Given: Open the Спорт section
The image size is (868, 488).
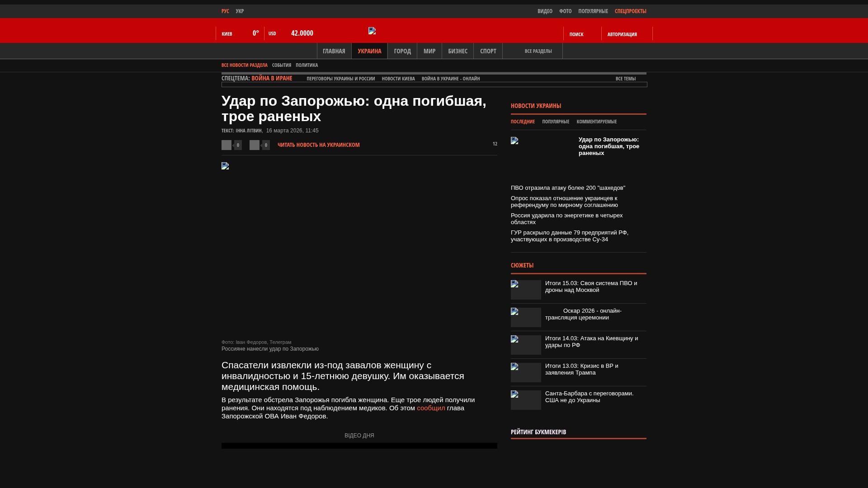Looking at the screenshot, I should coord(488,51).
